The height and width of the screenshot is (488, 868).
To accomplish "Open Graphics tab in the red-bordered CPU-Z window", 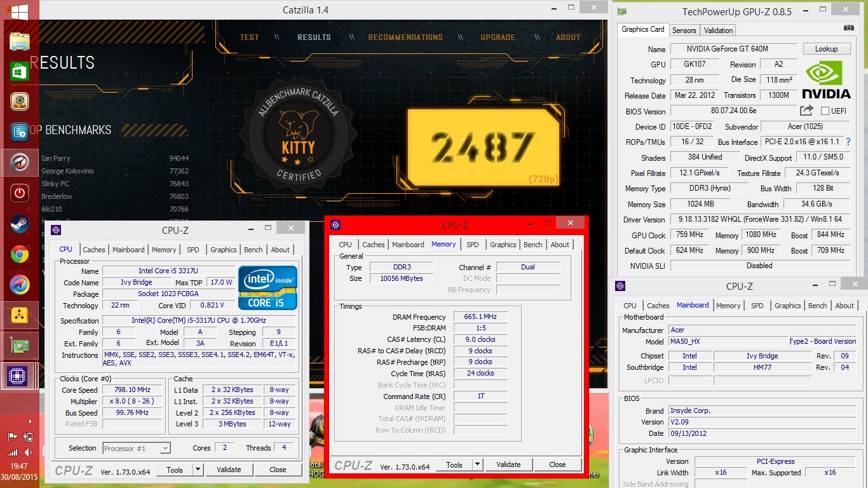I will coord(503,245).
